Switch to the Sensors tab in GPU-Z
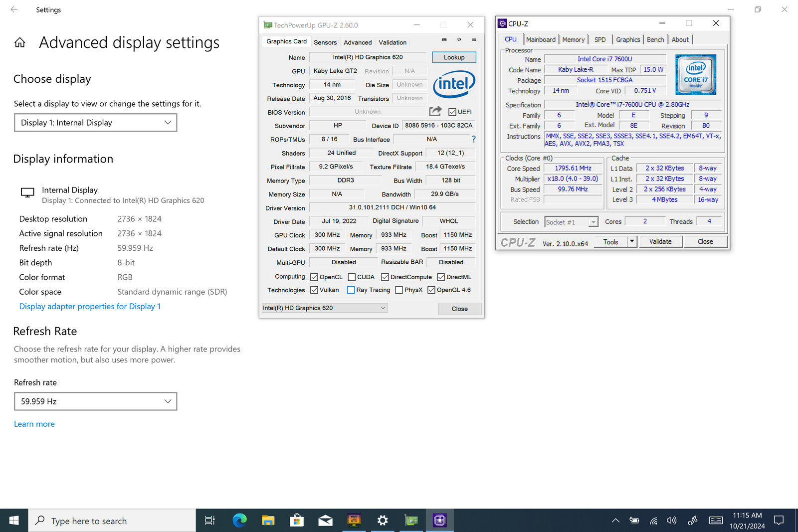Viewport: 798px width, 532px height. [325, 42]
